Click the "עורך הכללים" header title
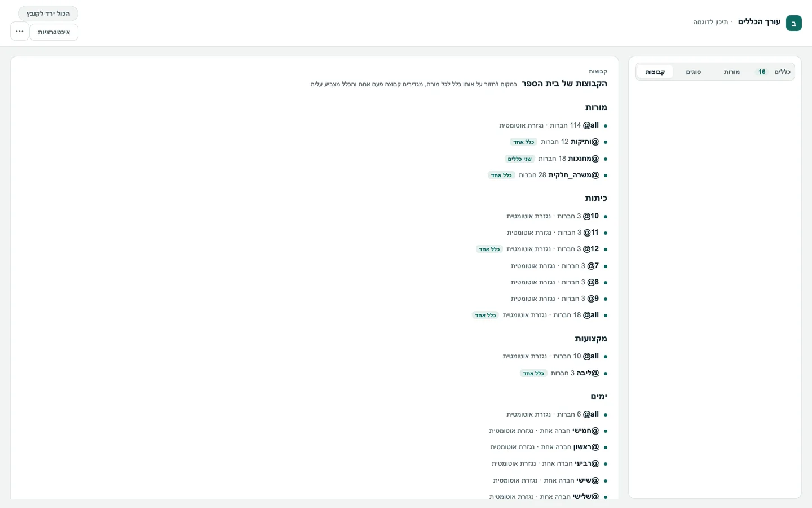The height and width of the screenshot is (508, 812). (x=759, y=22)
